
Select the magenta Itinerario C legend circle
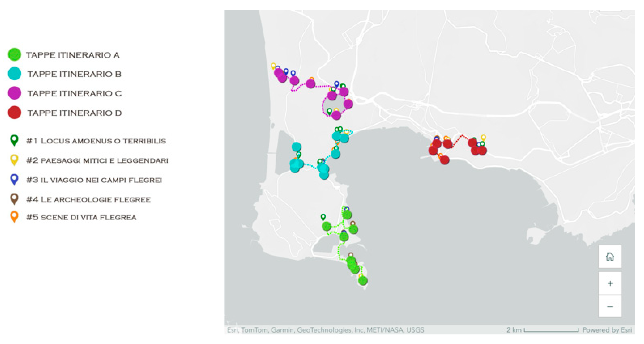click(15, 93)
